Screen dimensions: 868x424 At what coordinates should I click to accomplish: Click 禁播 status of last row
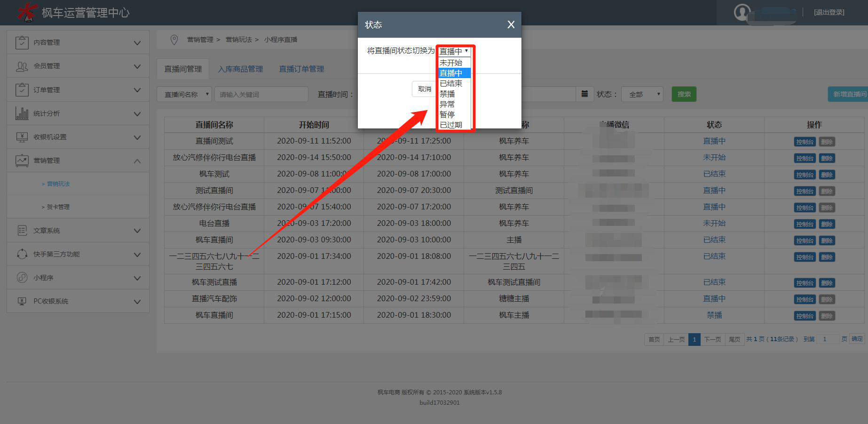[714, 315]
